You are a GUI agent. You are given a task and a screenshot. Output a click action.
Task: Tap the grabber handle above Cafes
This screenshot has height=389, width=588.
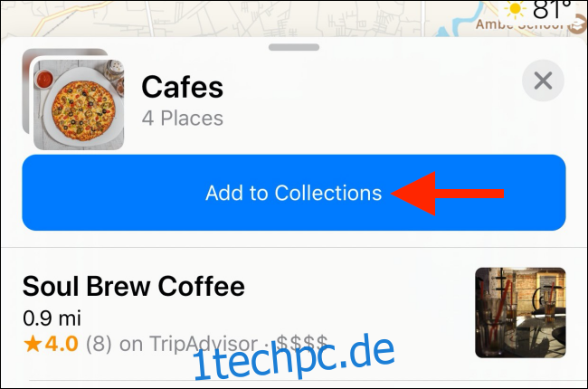294,47
